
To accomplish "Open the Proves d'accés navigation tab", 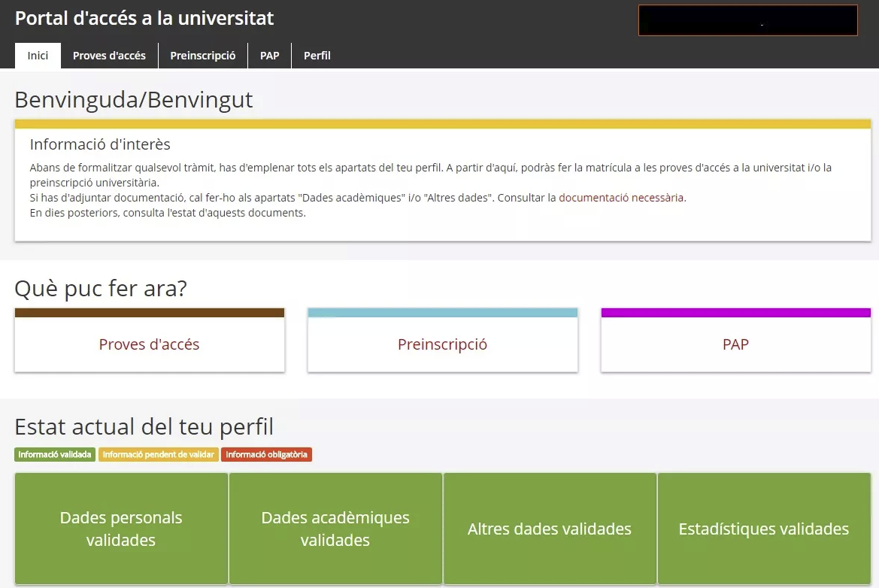I will [x=109, y=56].
